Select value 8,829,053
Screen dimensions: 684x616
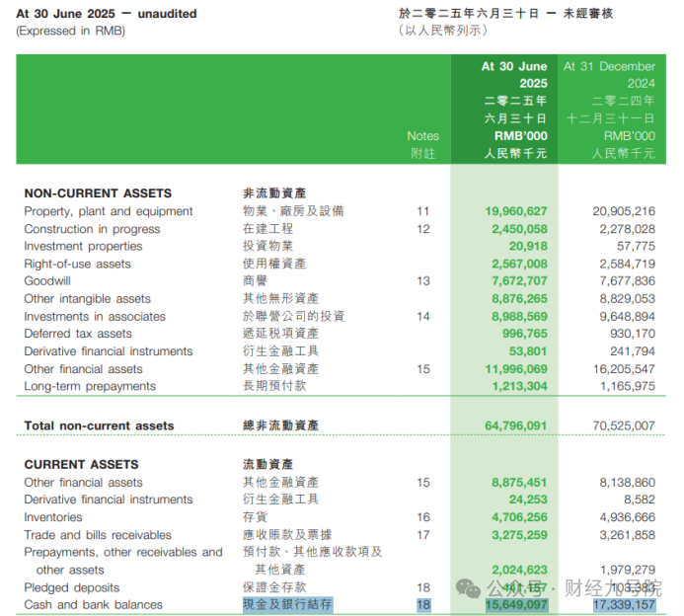pos(627,299)
